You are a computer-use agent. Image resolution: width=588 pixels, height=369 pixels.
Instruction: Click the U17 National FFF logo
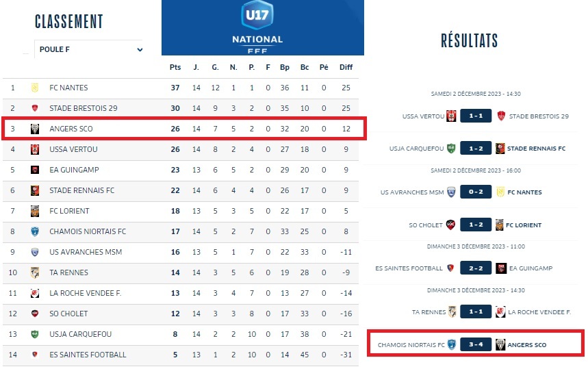coord(257,26)
